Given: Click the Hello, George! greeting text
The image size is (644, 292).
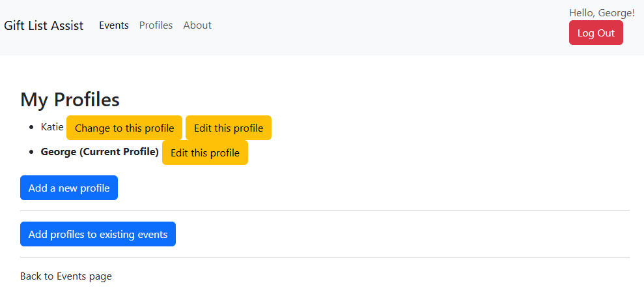Looking at the screenshot, I should tap(602, 13).
